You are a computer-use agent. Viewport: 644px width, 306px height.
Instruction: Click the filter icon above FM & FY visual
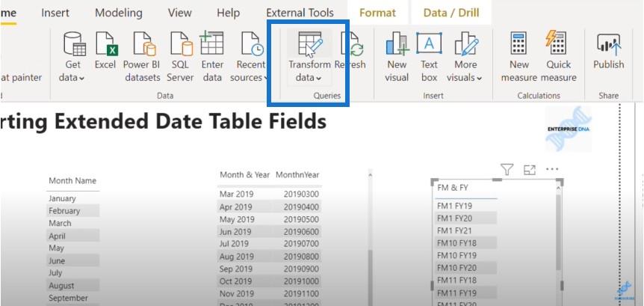[507, 169]
